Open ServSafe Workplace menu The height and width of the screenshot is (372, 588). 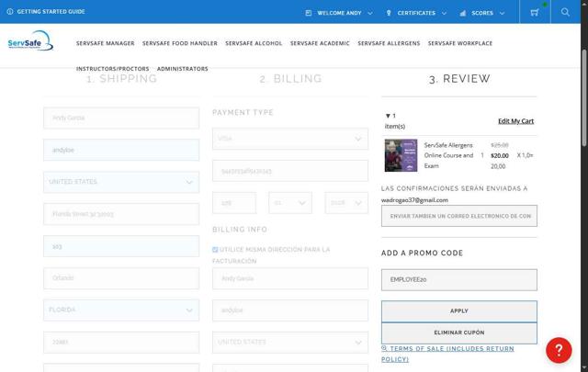[460, 43]
